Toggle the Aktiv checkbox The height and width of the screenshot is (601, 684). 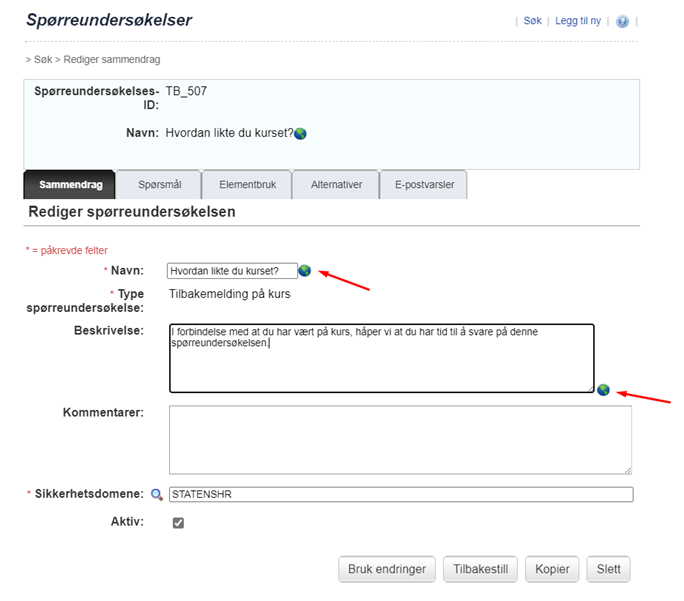tap(178, 522)
